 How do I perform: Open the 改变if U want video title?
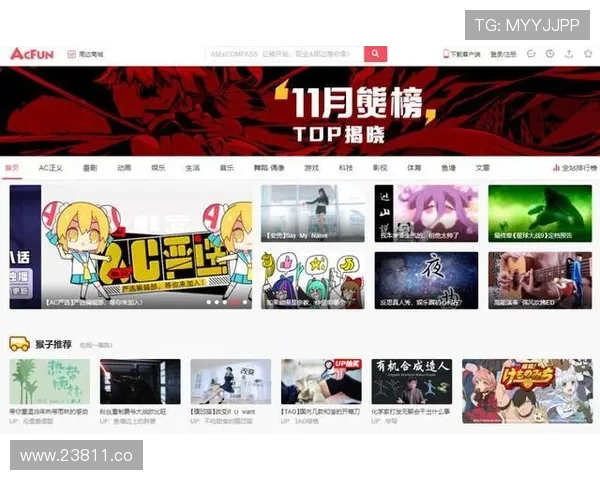222,412
